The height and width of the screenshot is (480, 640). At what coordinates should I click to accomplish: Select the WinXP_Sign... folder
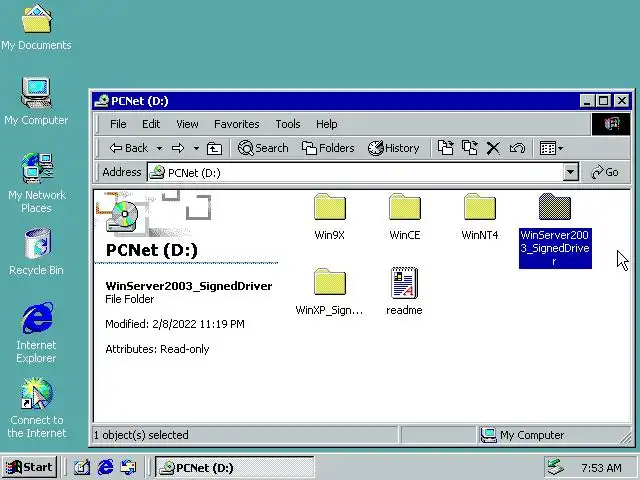(329, 291)
